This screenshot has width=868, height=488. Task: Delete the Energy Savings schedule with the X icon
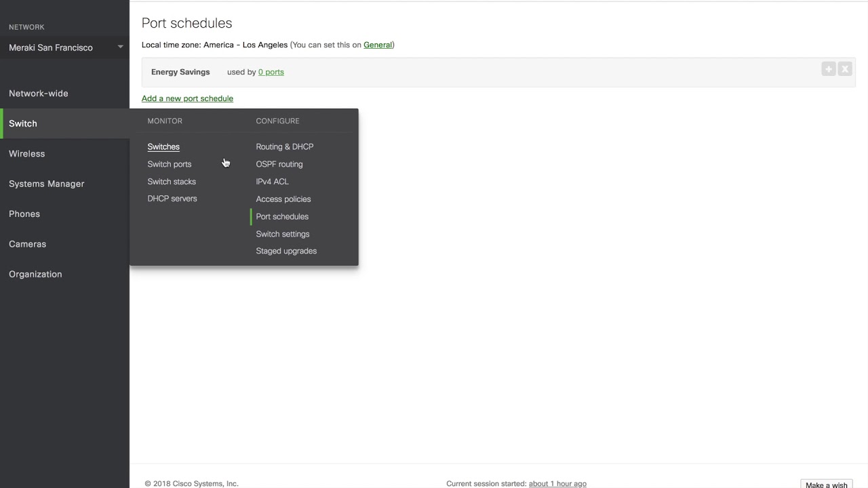click(x=844, y=69)
